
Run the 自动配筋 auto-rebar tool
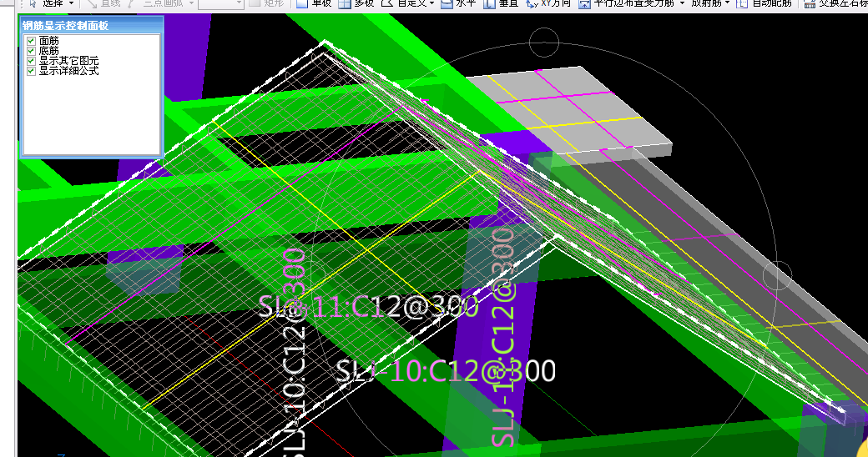764,3
